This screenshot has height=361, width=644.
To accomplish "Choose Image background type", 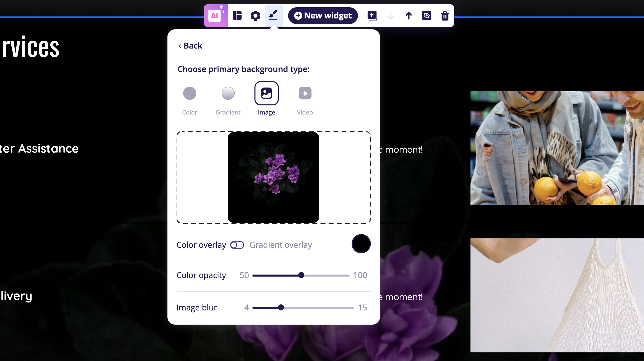I will (266, 93).
